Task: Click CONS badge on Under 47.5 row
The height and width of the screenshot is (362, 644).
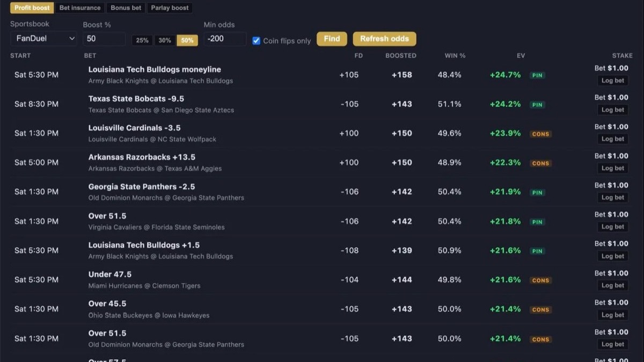Action: point(540,280)
